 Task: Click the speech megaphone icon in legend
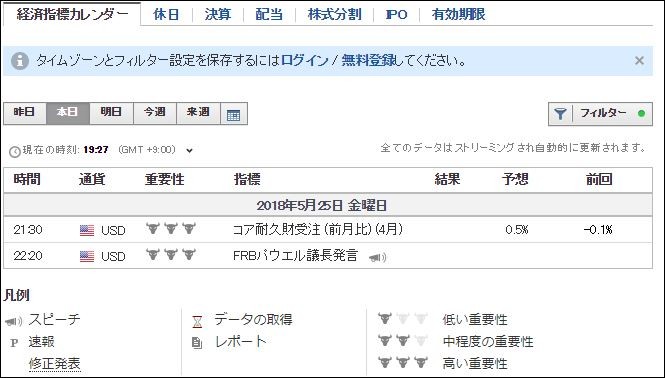(13, 321)
